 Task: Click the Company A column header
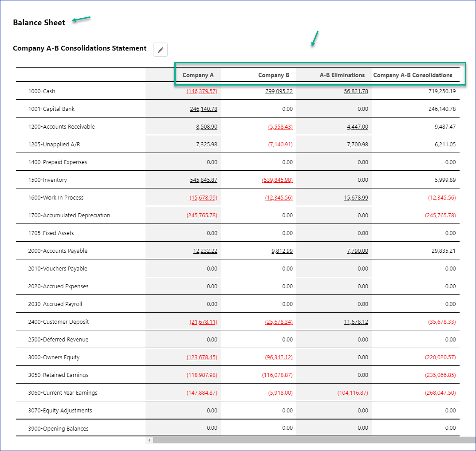(x=198, y=75)
